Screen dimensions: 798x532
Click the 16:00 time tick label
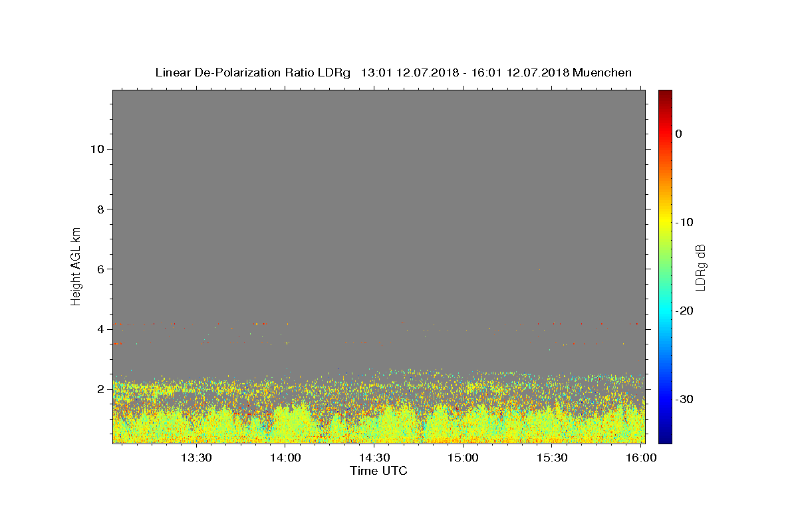(640, 458)
